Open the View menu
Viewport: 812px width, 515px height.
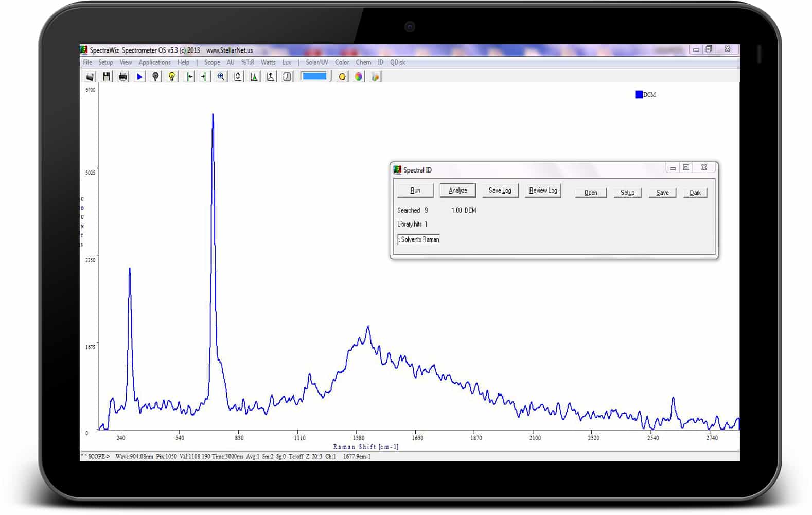coord(126,62)
